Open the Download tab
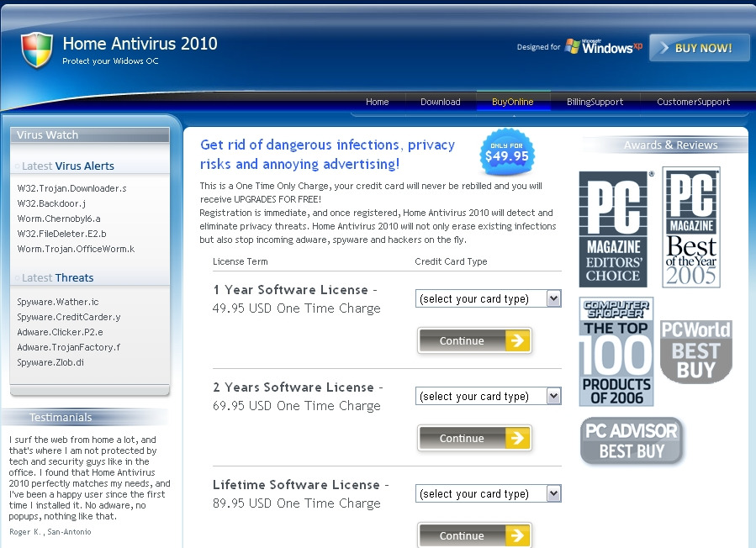 point(440,102)
